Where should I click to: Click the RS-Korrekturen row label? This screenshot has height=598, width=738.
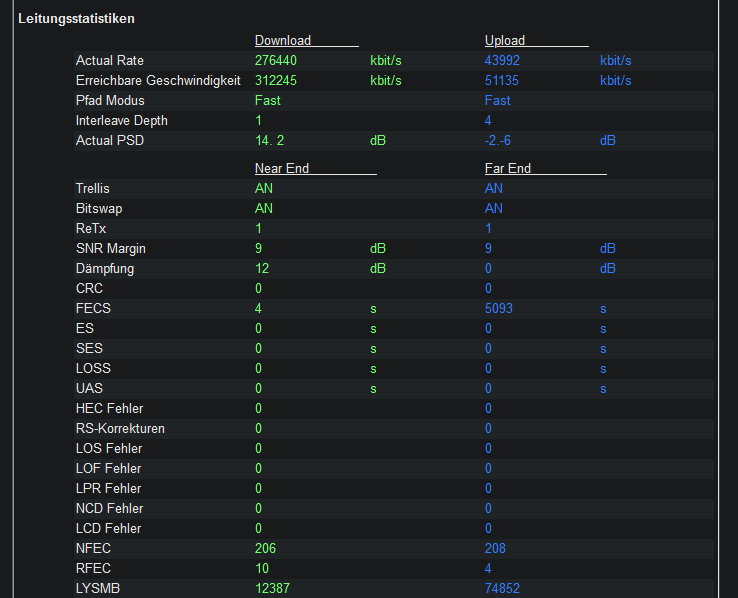coord(121,429)
